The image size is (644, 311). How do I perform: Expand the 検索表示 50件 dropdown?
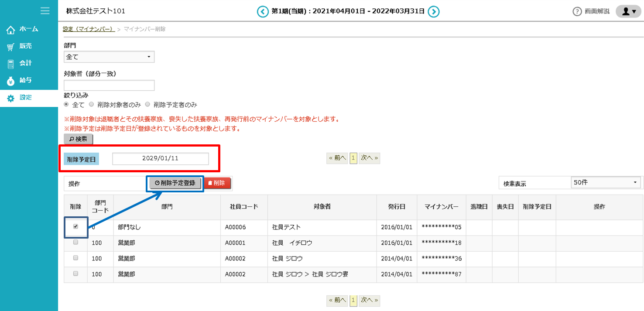tap(606, 183)
